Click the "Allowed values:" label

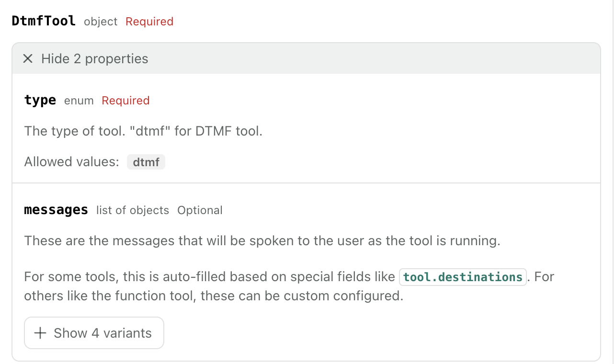click(x=71, y=162)
